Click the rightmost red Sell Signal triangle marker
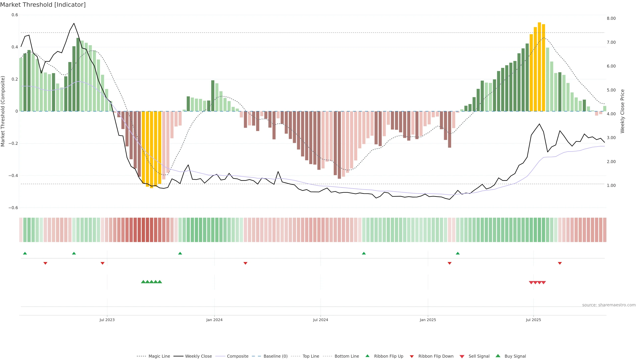 (544, 283)
